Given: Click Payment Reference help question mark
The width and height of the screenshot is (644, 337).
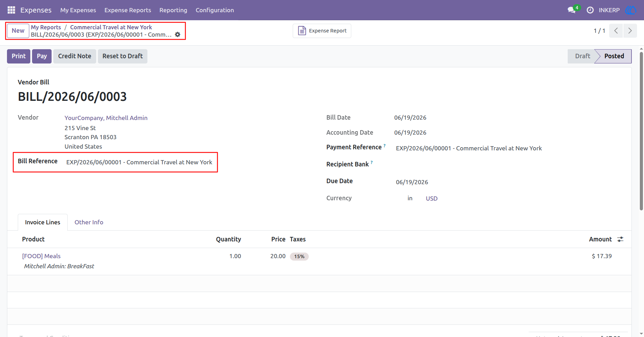Looking at the screenshot, I should click(385, 145).
